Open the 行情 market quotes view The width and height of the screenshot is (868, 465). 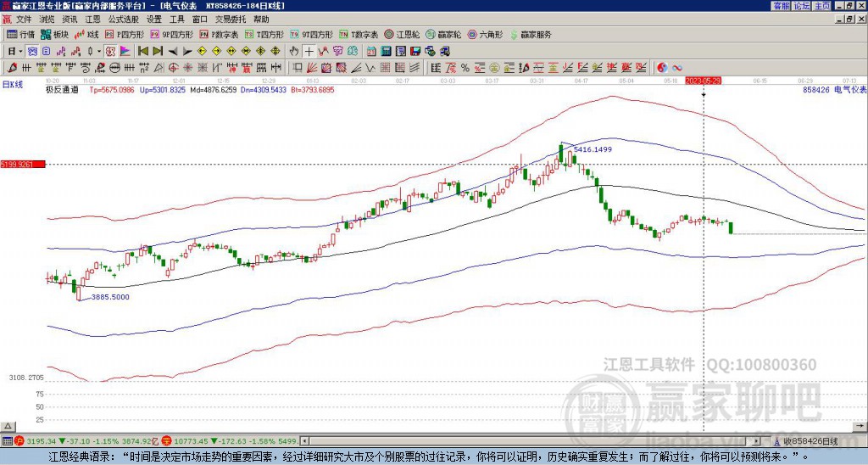(20, 34)
